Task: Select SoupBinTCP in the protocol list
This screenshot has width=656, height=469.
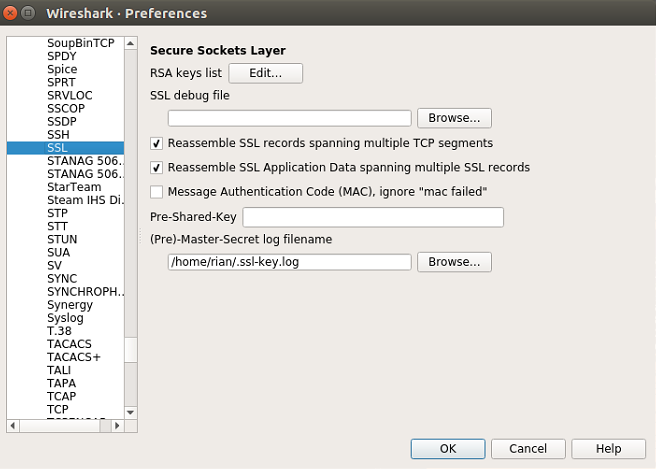Action: click(81, 43)
